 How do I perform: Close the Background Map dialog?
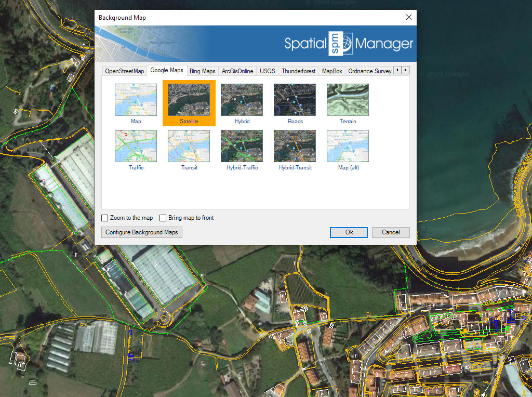coord(409,18)
